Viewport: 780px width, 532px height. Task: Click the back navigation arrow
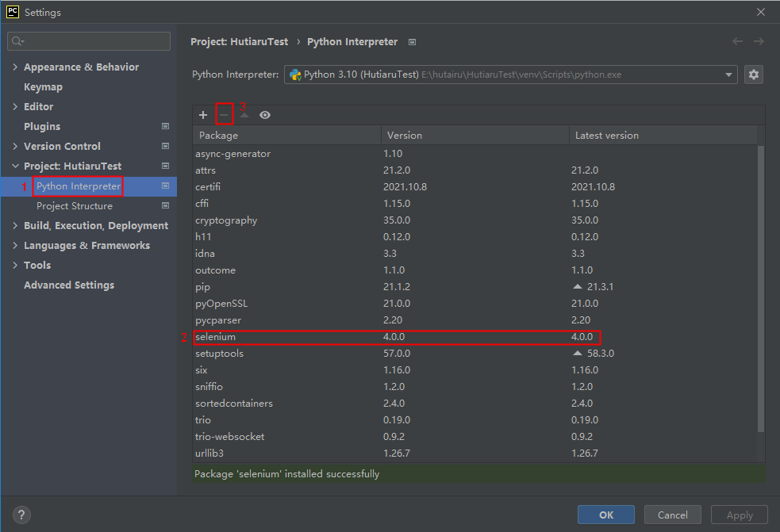737,41
